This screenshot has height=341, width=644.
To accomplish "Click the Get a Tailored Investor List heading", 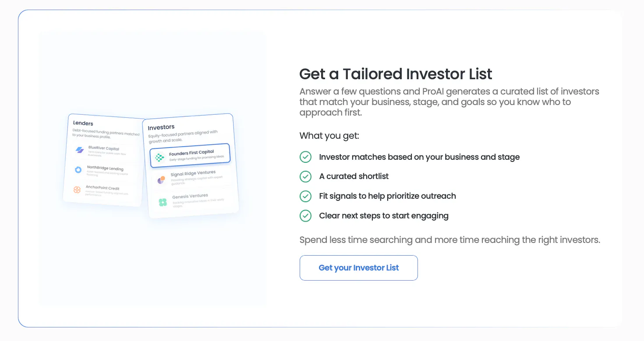I will pos(396,74).
